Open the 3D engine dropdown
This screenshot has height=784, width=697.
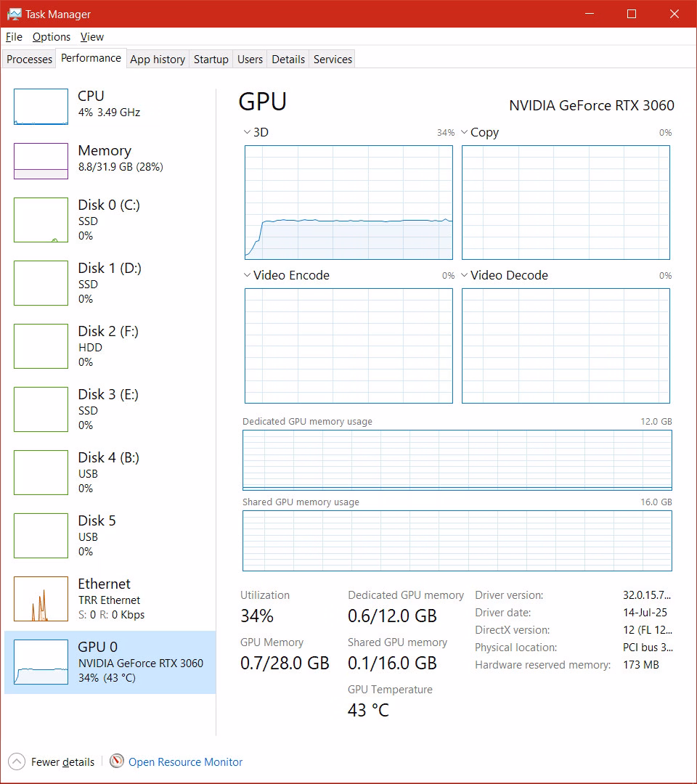pyautogui.click(x=247, y=132)
